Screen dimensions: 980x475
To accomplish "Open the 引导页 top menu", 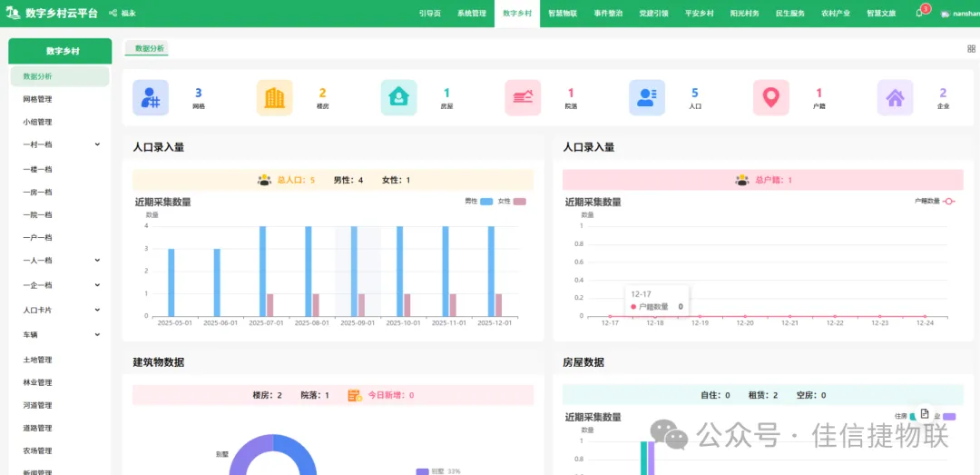I will [x=430, y=13].
